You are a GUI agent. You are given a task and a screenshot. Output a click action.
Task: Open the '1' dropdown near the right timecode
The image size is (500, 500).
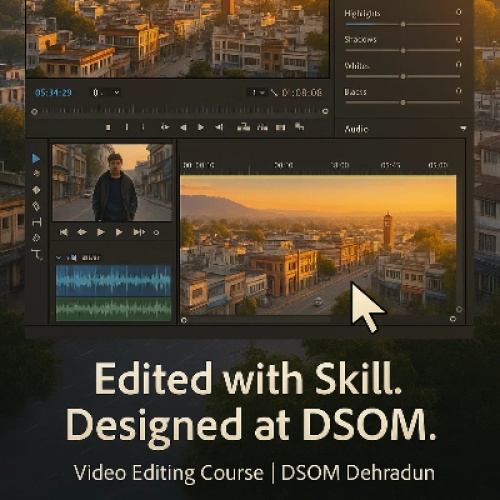258,92
